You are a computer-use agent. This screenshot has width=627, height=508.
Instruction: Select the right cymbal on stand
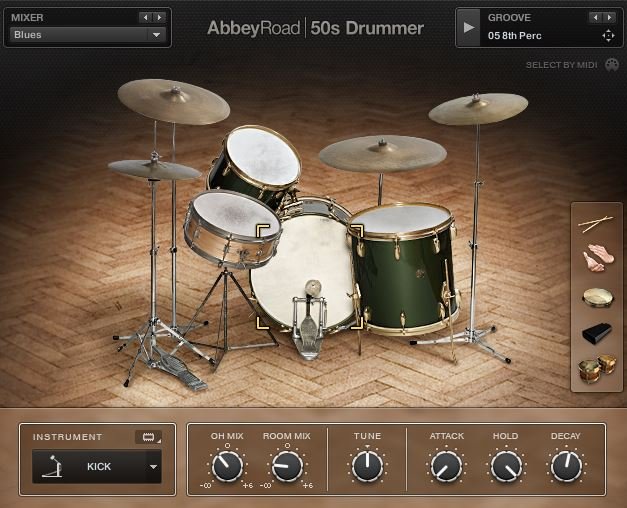478,109
